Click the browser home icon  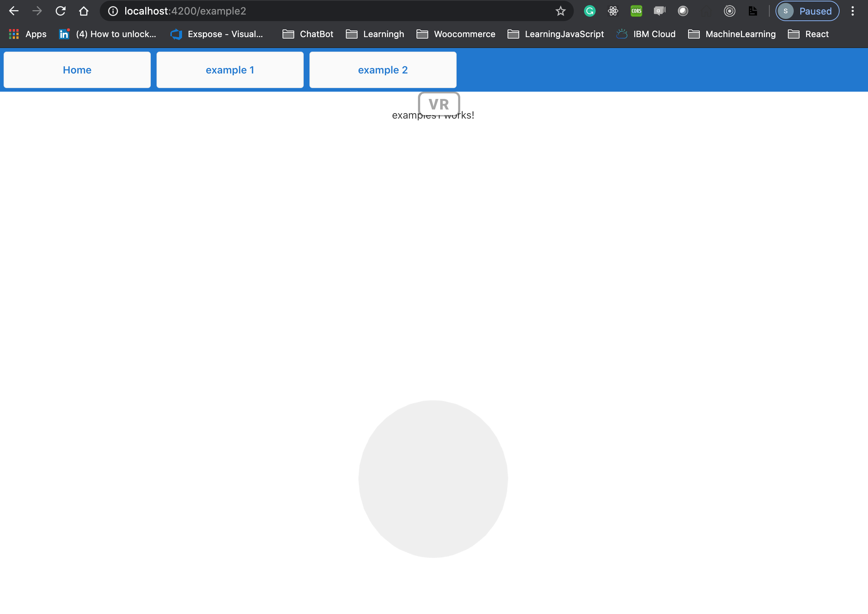(x=84, y=11)
